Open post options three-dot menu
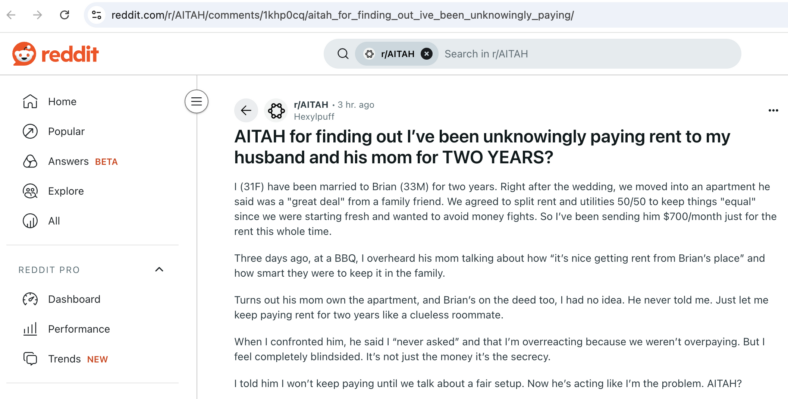This screenshot has height=399, width=788. (773, 111)
